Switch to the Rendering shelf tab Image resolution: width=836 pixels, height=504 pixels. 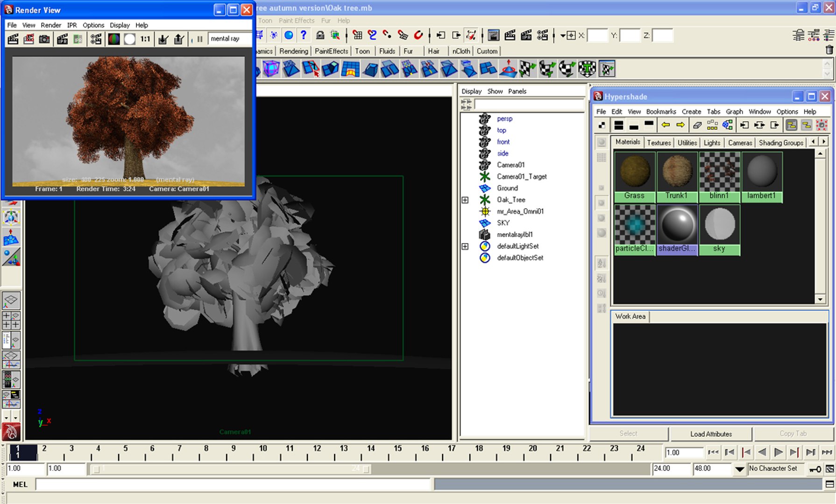point(294,51)
